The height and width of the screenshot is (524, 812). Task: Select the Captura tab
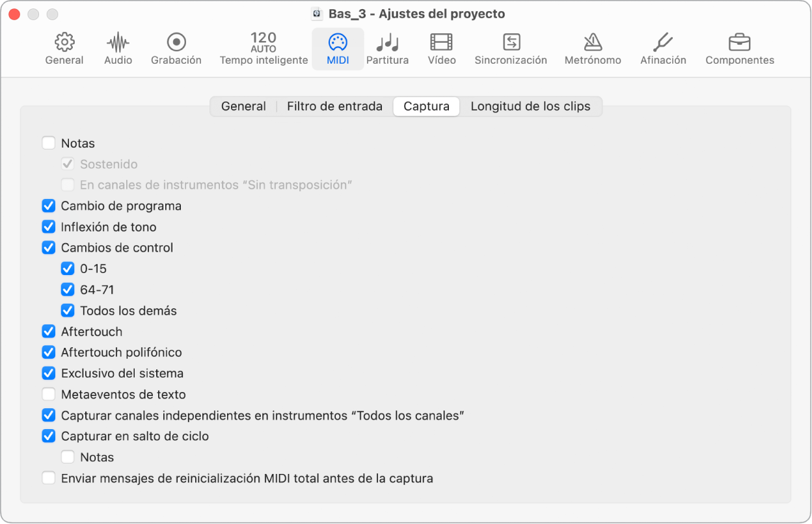426,107
